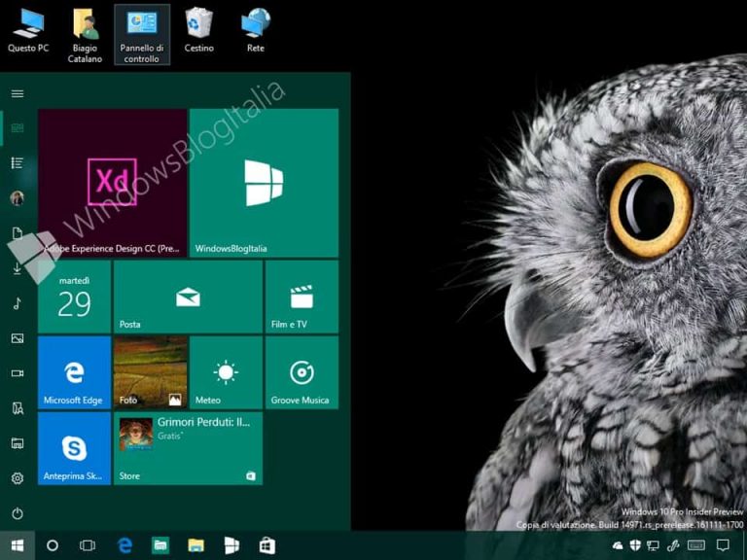This screenshot has height=560, width=747.
Task: Open the Groove Musica tile
Action: click(x=302, y=373)
